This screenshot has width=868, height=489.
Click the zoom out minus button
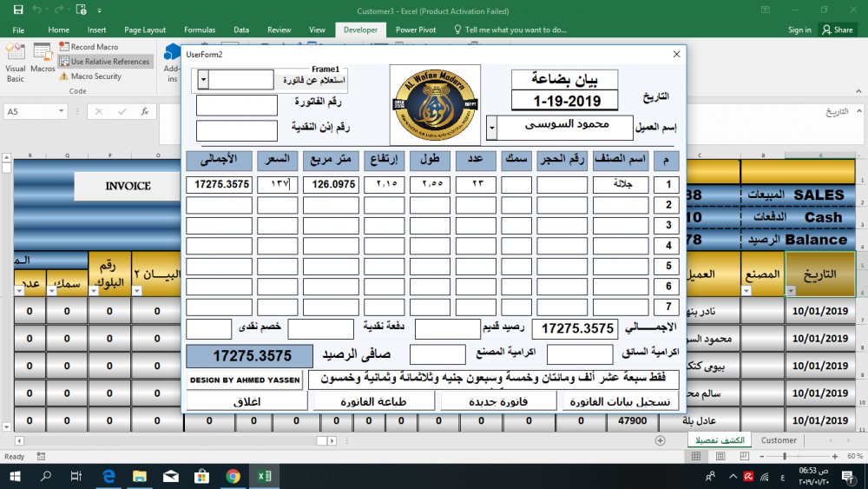pyautogui.click(x=762, y=456)
